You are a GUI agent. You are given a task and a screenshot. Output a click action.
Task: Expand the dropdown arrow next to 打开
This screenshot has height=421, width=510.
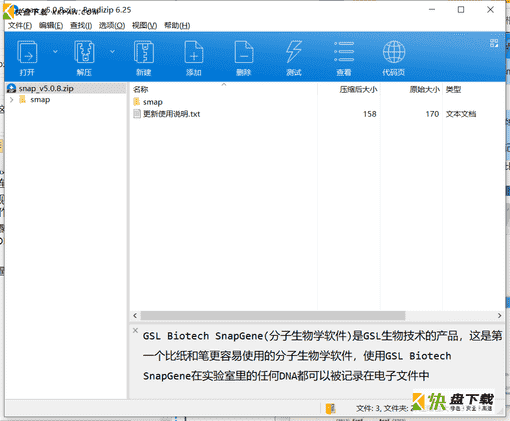[x=55, y=52]
